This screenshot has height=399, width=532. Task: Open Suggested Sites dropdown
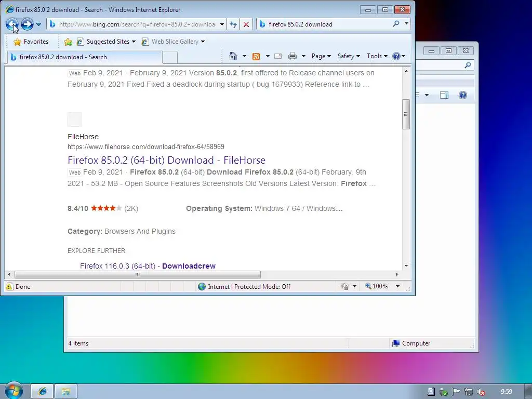[106, 42]
